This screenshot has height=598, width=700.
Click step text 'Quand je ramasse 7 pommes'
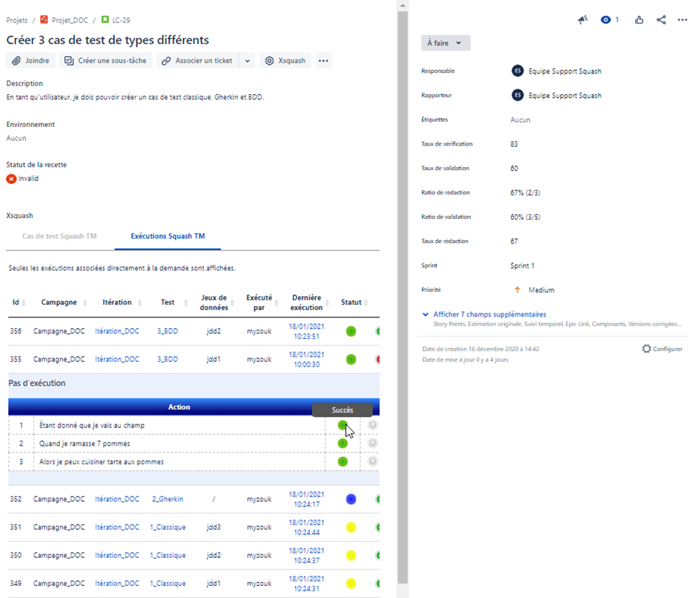84,444
